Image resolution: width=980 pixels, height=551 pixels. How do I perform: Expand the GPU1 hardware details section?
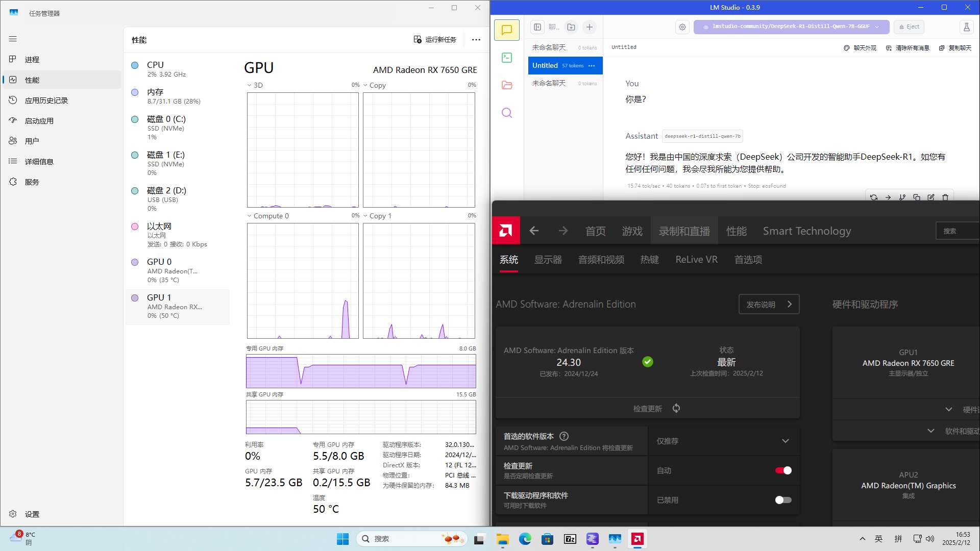tap(948, 409)
